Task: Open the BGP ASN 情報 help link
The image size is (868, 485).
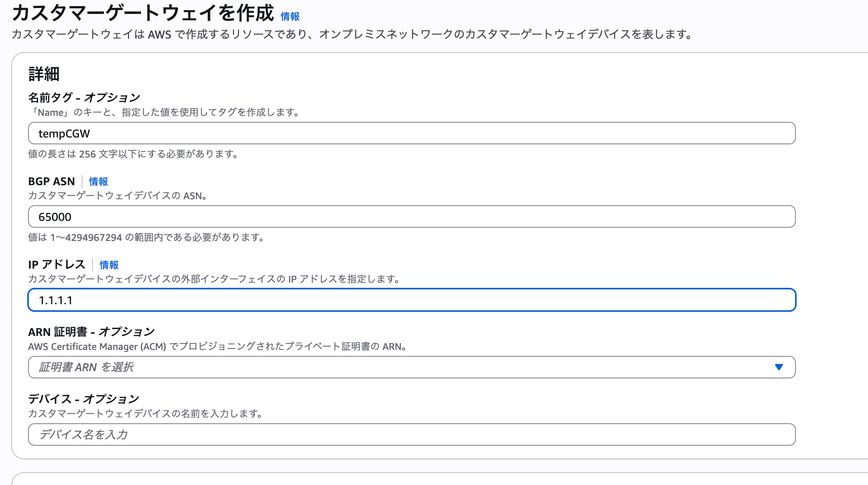Action: (97, 182)
